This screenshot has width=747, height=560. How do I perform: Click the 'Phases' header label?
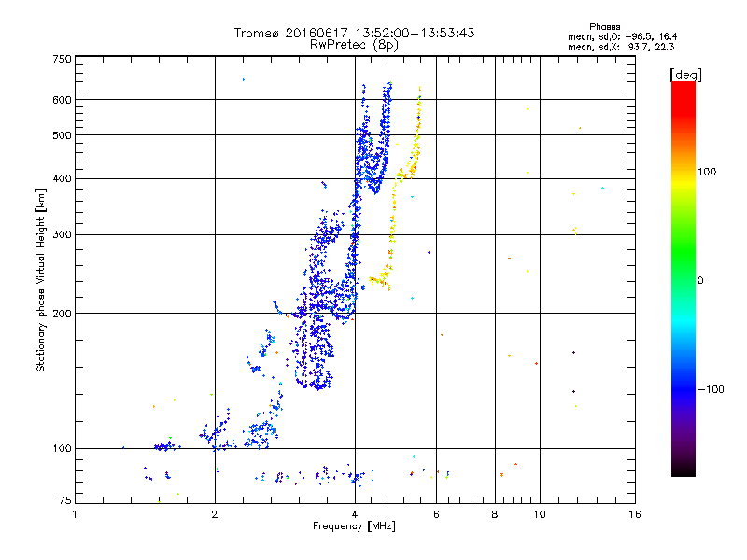604,27
